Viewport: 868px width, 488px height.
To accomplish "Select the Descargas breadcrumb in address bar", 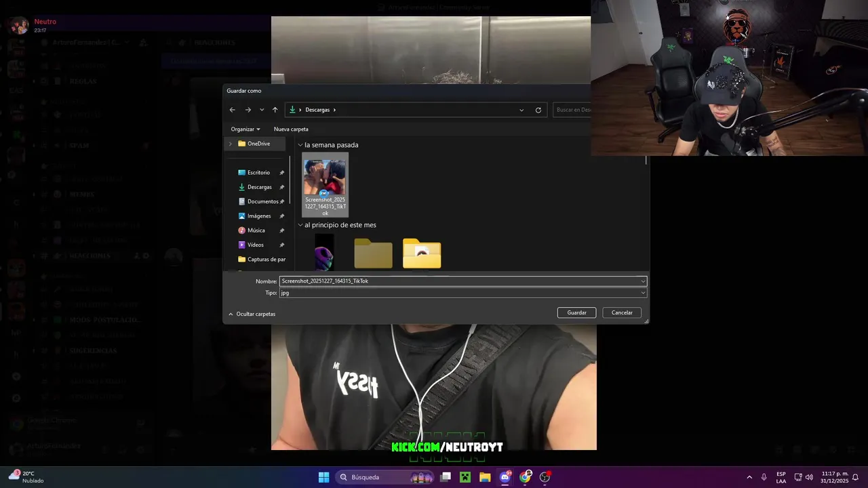I will click(x=317, y=110).
